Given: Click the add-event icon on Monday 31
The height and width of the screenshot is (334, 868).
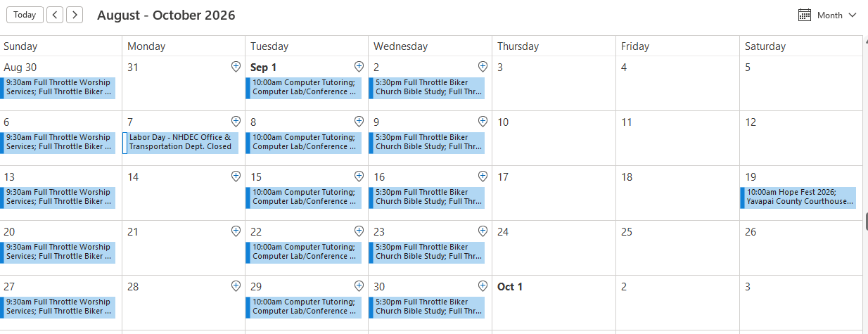Looking at the screenshot, I should tap(236, 67).
